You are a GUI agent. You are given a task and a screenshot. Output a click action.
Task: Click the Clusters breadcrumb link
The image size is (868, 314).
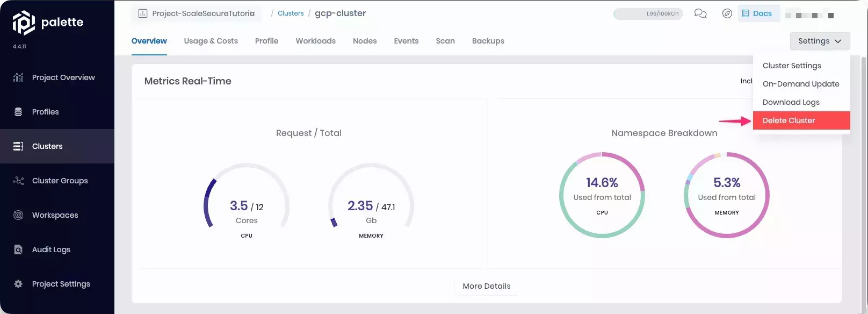[291, 13]
